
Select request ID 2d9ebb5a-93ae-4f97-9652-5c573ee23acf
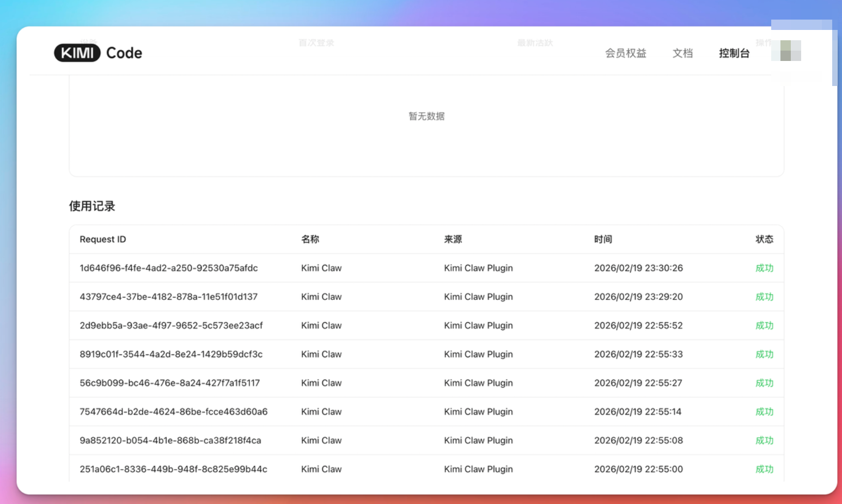point(171,325)
